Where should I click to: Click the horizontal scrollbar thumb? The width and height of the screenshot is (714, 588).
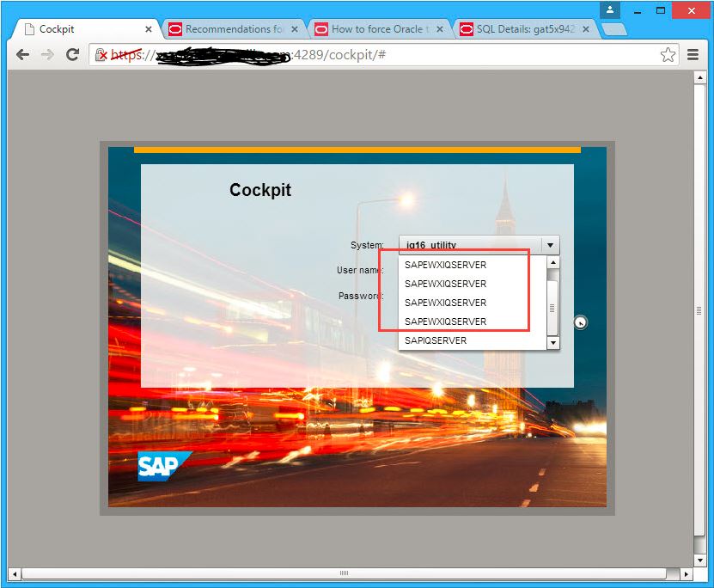[x=345, y=573]
